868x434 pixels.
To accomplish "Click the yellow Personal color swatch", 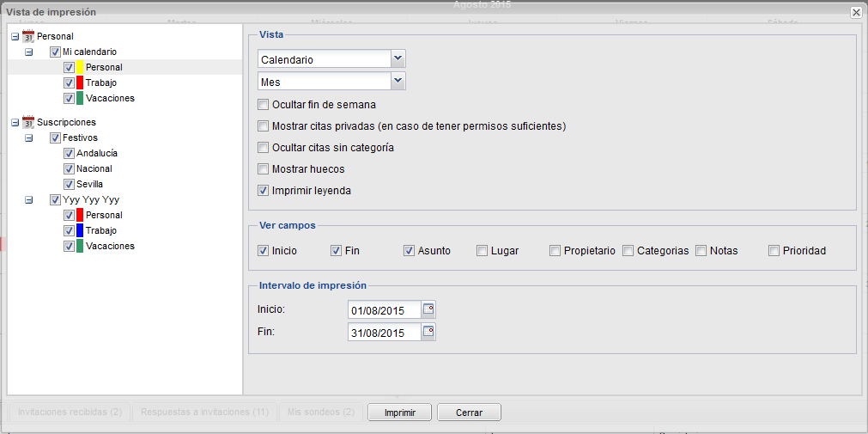I will (80, 68).
